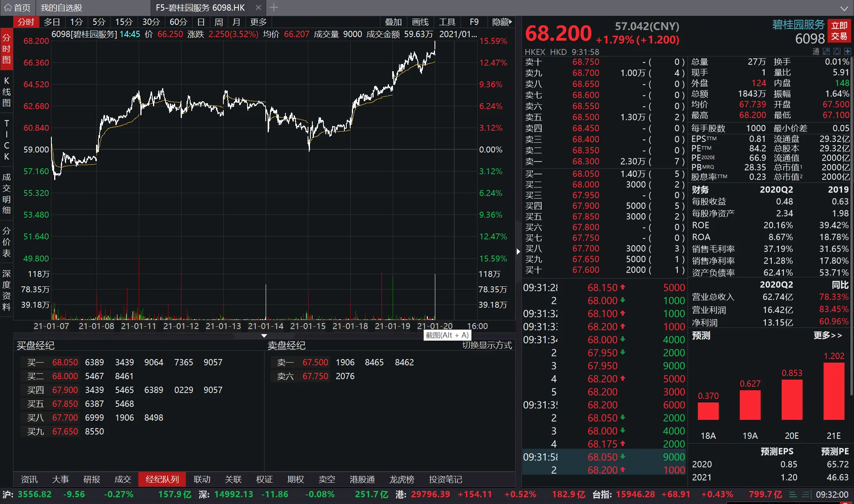Open the TICK sidebar view
Image resolution: width=854 pixels, height=504 pixels.
click(6, 140)
